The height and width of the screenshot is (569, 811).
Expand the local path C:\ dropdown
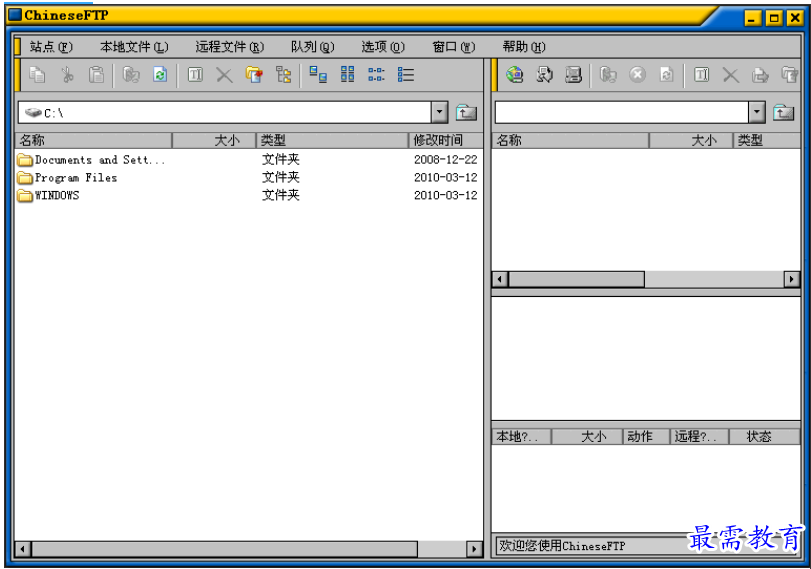(439, 112)
